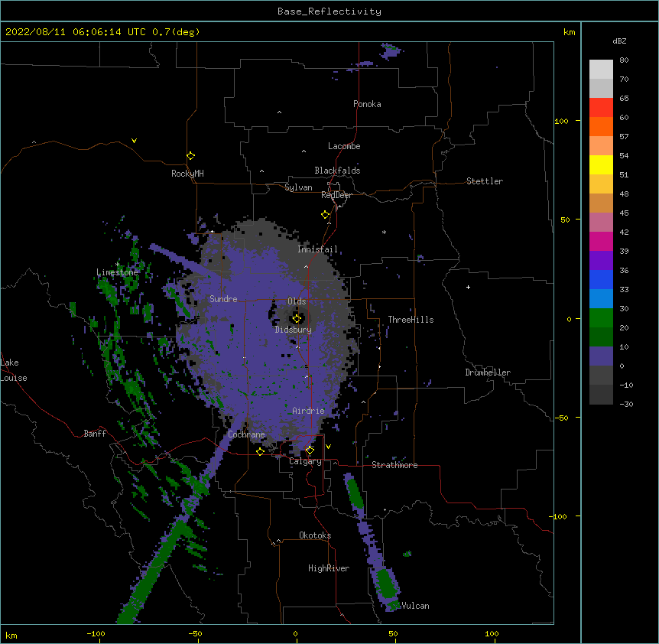Viewport: 659px width, 644px height.
Task: Select the light gray 80–70 dBZ legend swatch
Action: coord(601,70)
